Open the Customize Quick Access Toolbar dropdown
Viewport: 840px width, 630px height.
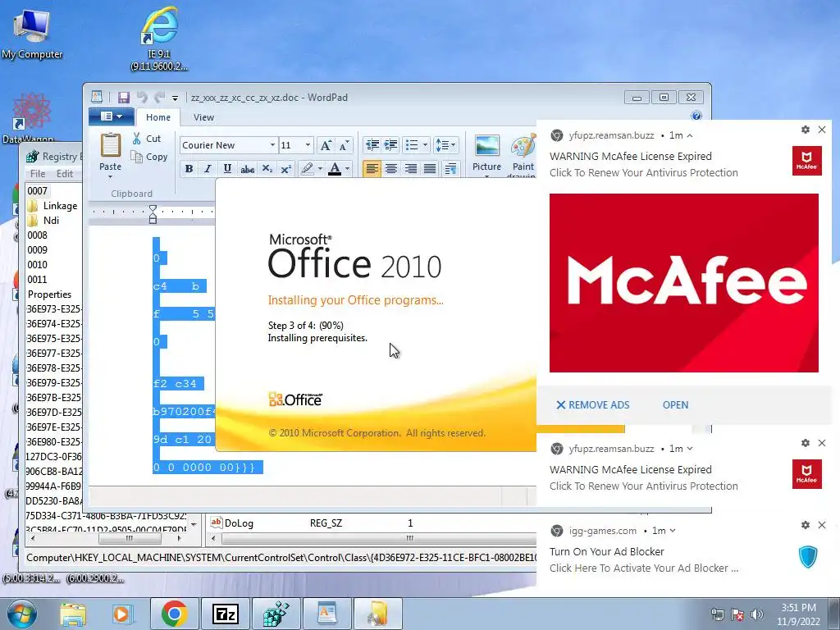pyautogui.click(x=175, y=98)
